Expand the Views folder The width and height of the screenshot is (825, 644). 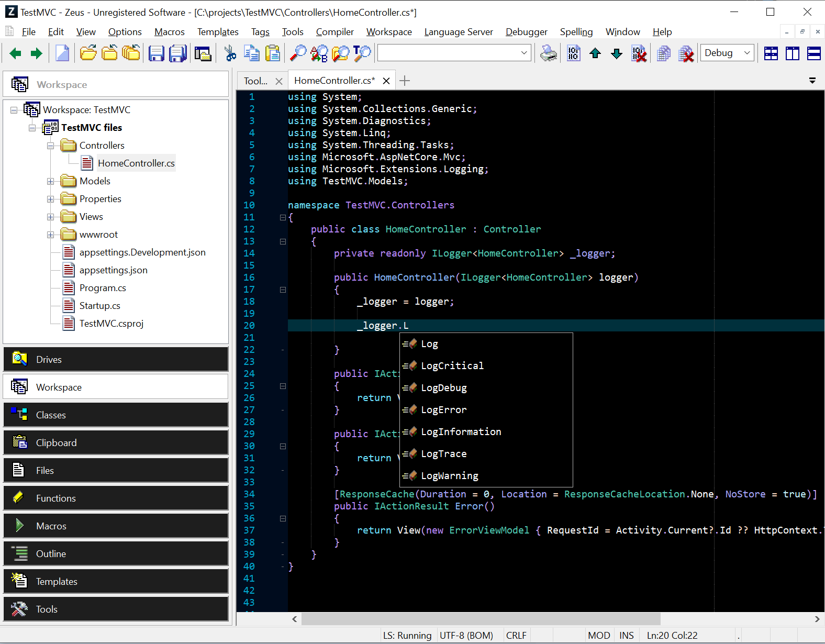pyautogui.click(x=51, y=217)
